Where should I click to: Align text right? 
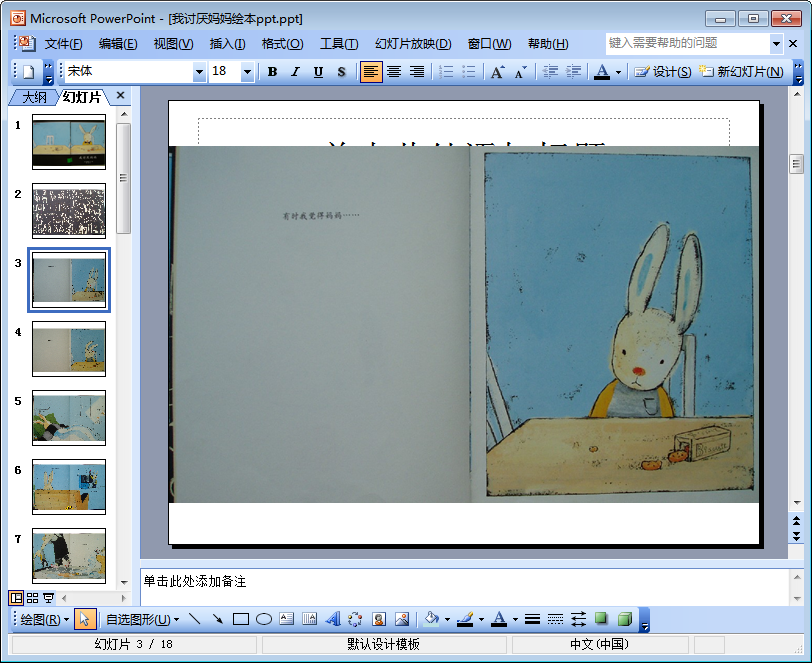(x=417, y=71)
